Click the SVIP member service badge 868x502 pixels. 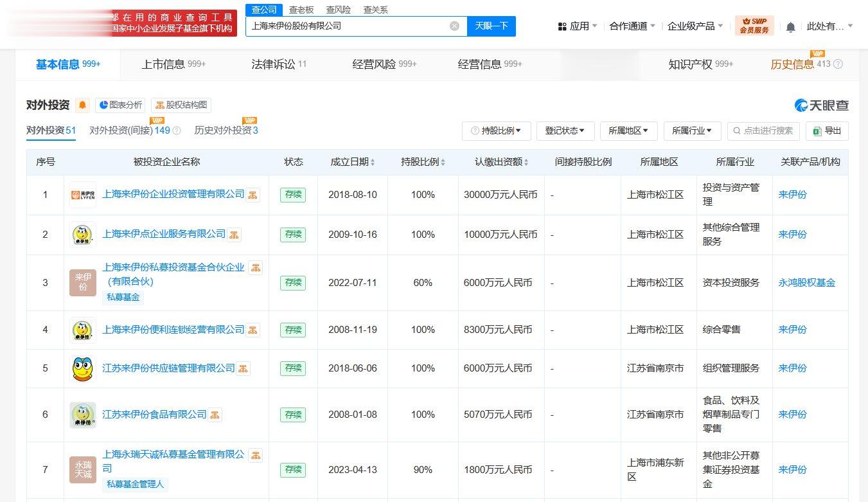754,26
